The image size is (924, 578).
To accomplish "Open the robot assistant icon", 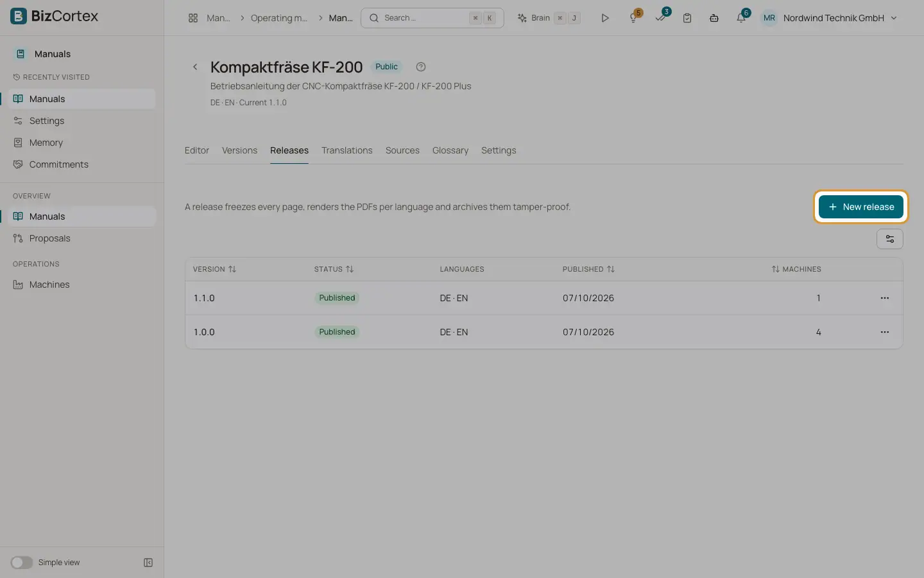I will (714, 18).
